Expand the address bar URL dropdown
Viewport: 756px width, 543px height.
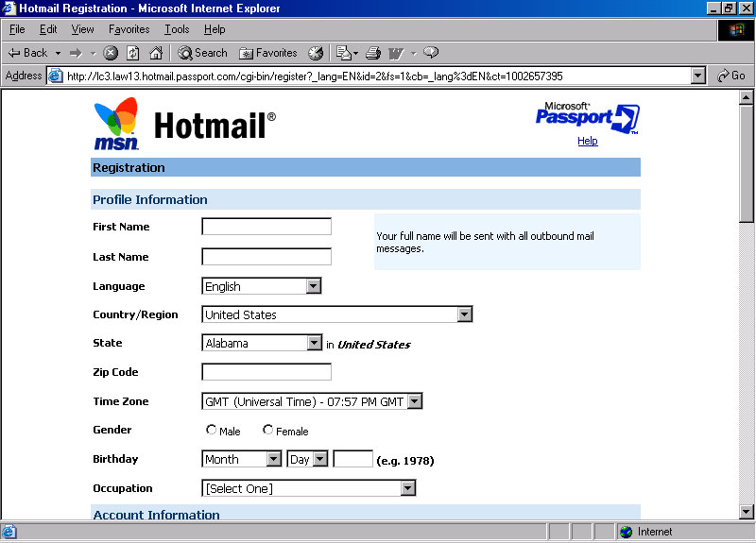point(697,76)
